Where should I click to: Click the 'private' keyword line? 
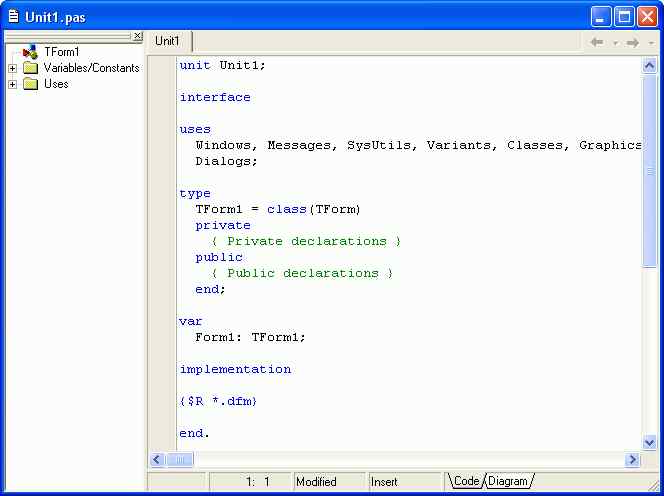tap(223, 225)
